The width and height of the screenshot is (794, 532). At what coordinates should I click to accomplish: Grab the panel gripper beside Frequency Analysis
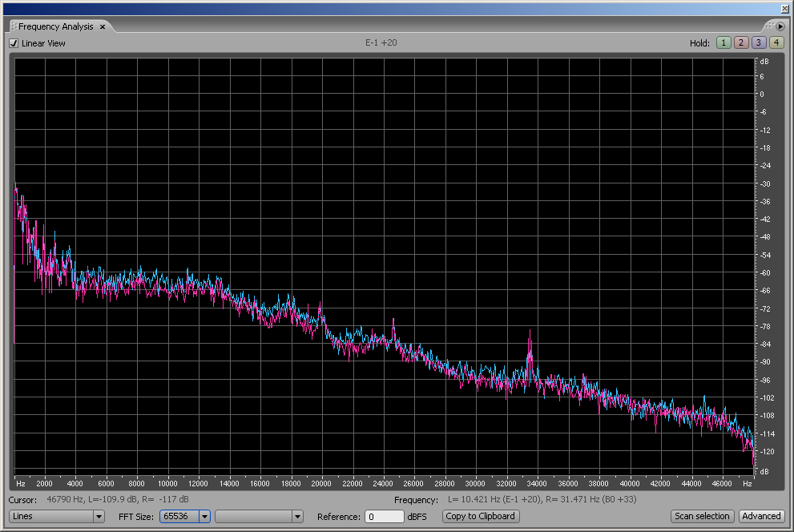click(x=14, y=26)
